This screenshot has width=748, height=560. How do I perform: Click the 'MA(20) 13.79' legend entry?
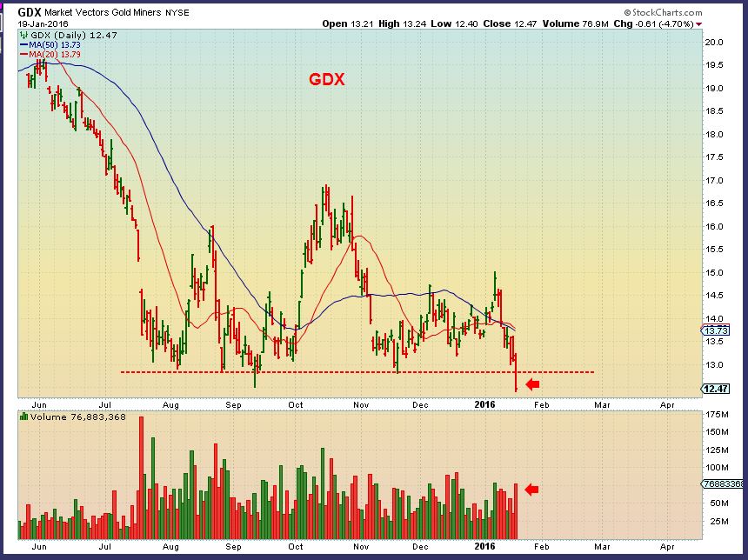(55, 55)
